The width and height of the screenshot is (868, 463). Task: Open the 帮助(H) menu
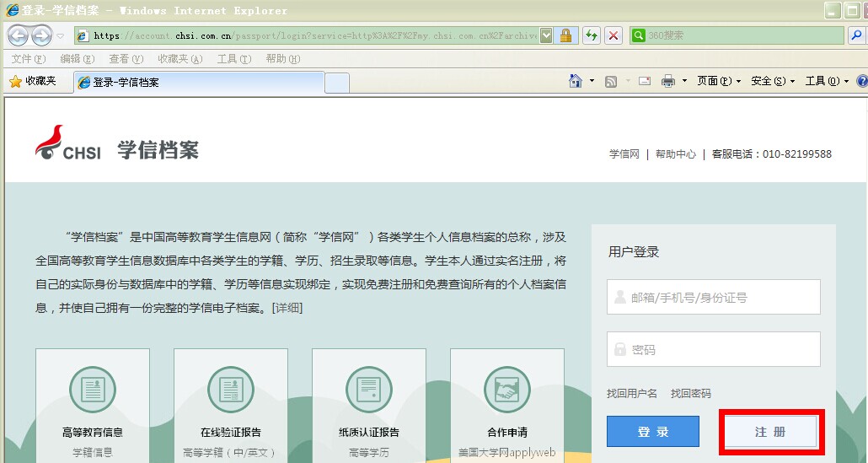pyautogui.click(x=283, y=59)
